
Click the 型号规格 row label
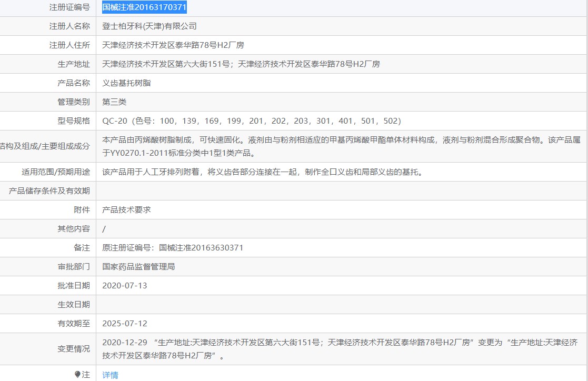pyautogui.click(x=74, y=121)
